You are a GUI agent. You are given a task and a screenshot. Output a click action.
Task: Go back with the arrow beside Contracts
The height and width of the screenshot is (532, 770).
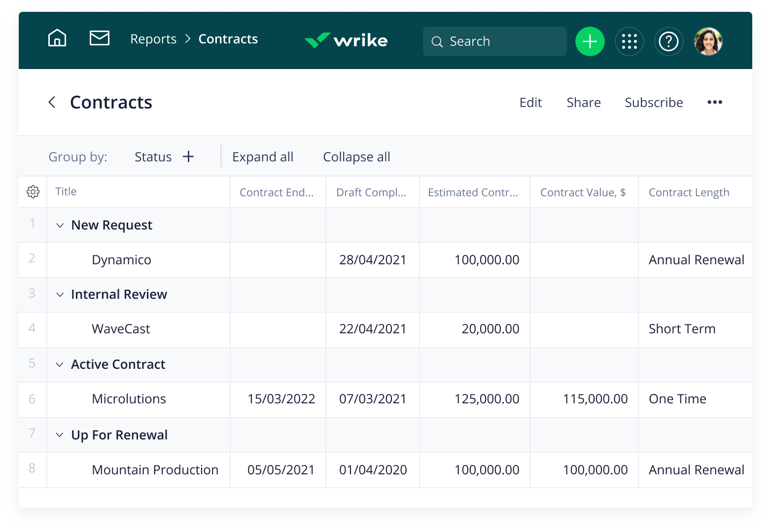(x=52, y=102)
